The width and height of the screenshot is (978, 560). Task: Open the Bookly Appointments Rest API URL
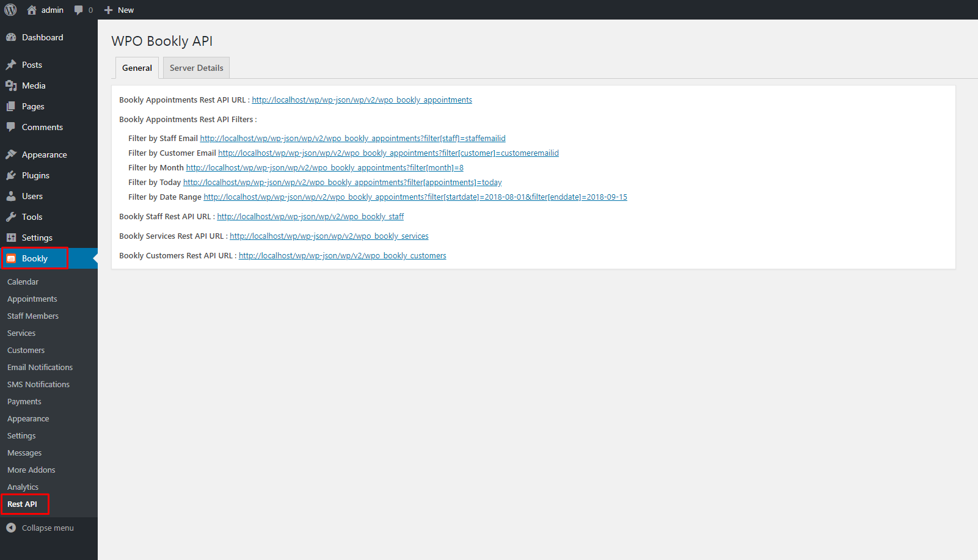(362, 100)
